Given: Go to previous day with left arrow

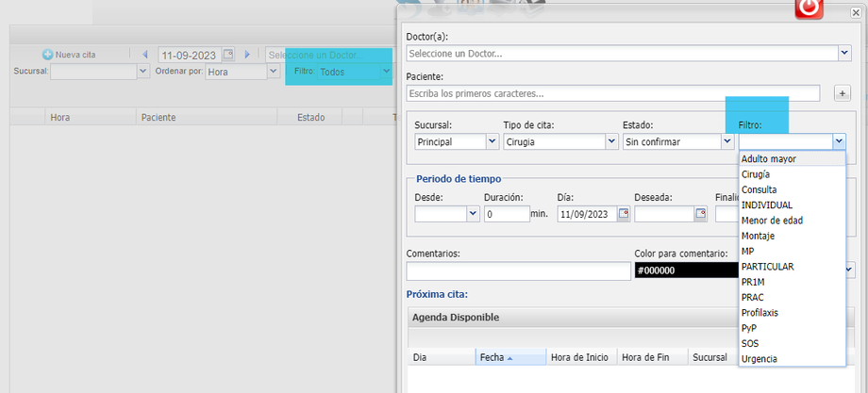Looking at the screenshot, I should 144,55.
